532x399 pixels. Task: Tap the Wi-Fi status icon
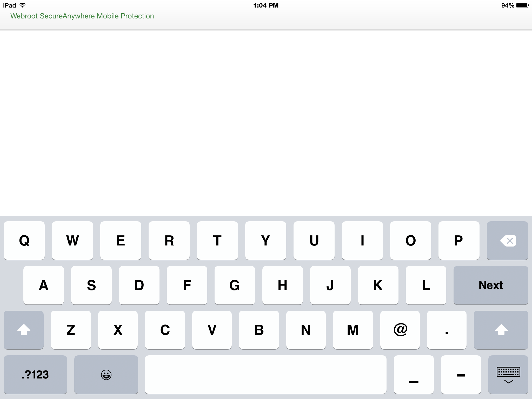23,5
